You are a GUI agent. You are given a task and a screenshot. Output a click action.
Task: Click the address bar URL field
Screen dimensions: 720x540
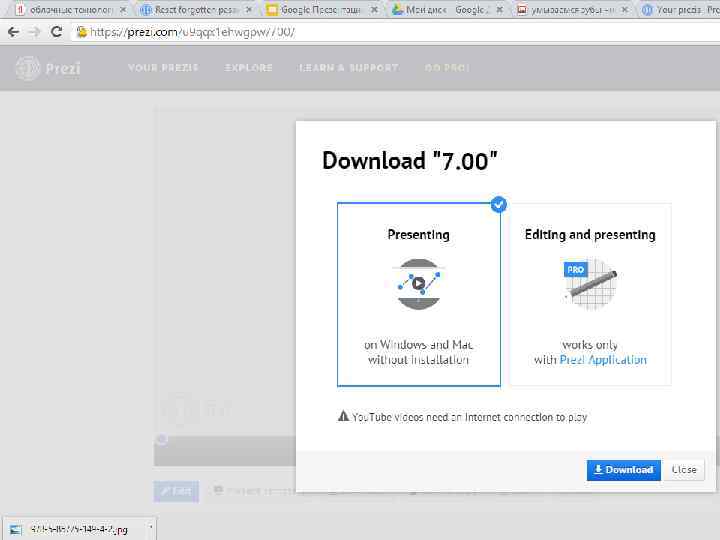pos(395,32)
